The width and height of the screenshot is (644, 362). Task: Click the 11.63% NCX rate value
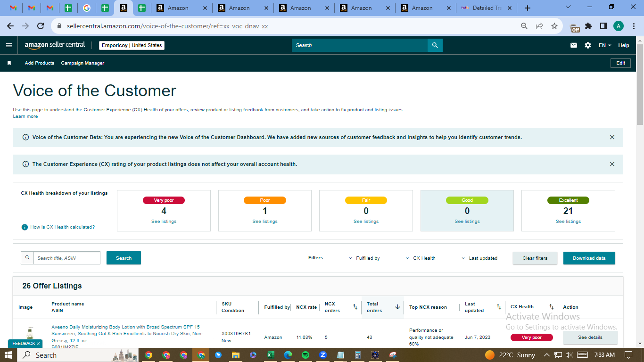click(304, 337)
